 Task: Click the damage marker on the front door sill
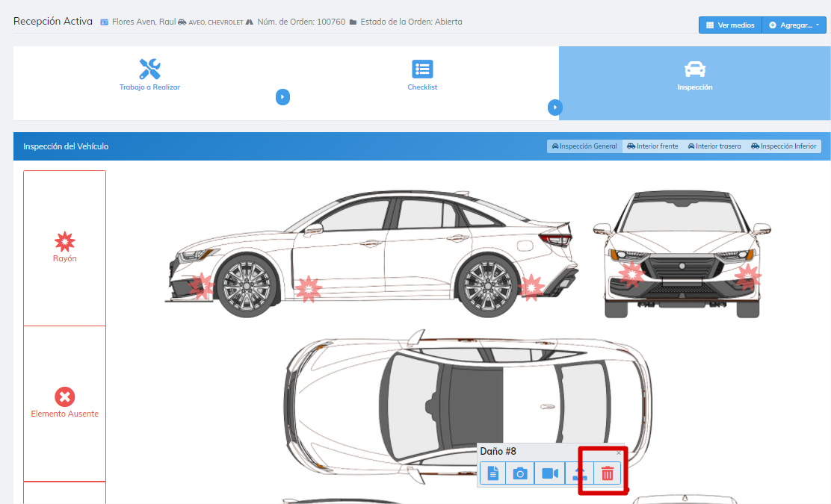point(308,288)
